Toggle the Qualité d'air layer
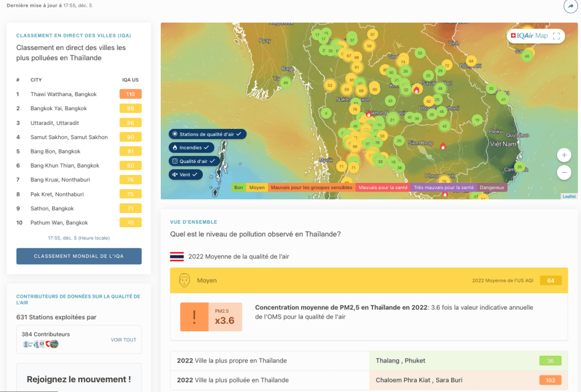 [194, 161]
